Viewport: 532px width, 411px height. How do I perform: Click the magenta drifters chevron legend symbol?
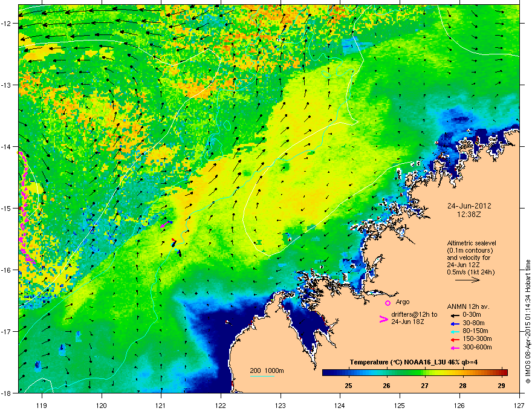click(x=384, y=319)
